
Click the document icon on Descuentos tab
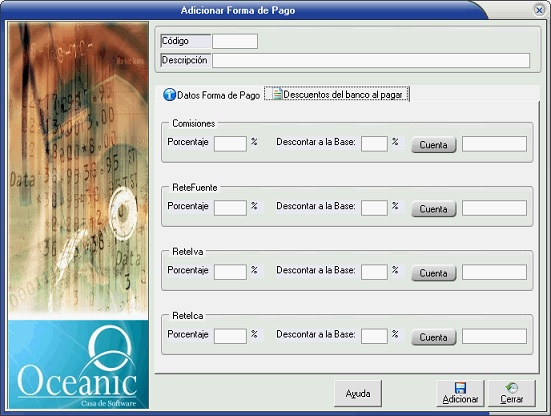coord(278,94)
